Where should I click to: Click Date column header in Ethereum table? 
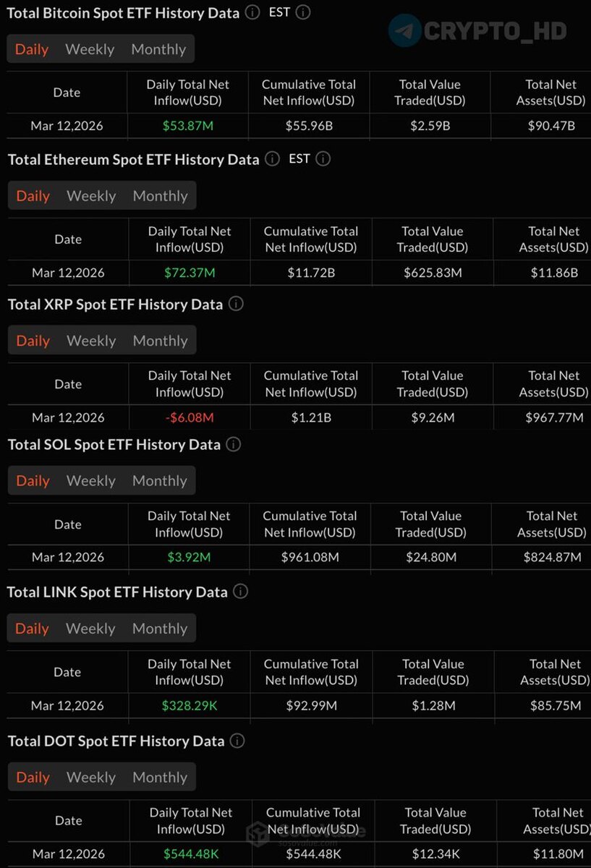68,239
